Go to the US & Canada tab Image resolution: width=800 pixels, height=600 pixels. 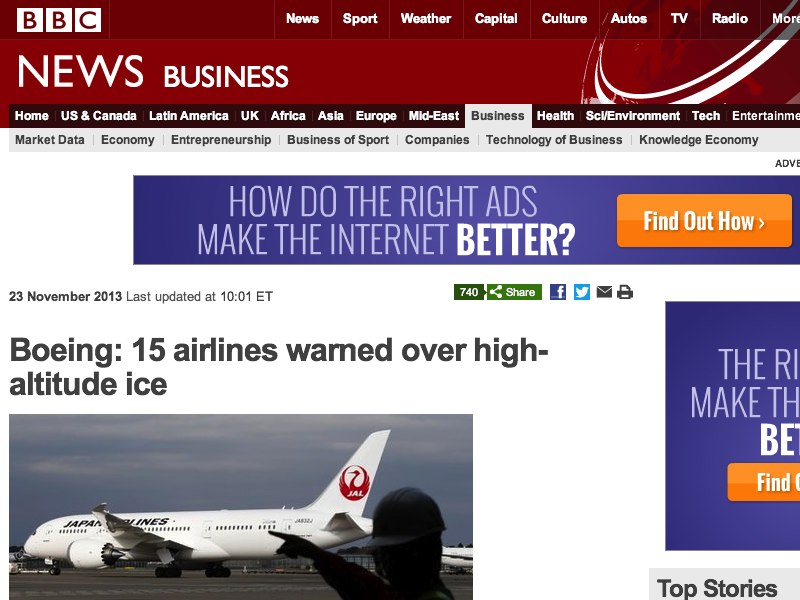pyautogui.click(x=98, y=116)
